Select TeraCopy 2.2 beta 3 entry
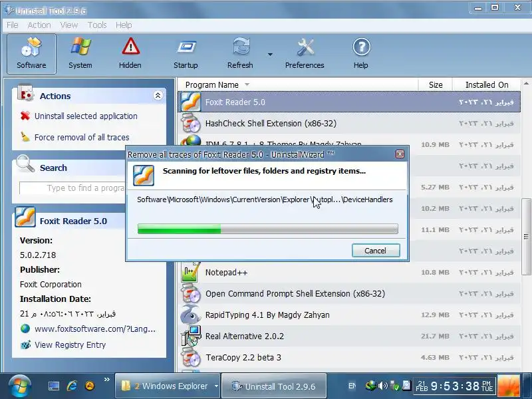 348,358
